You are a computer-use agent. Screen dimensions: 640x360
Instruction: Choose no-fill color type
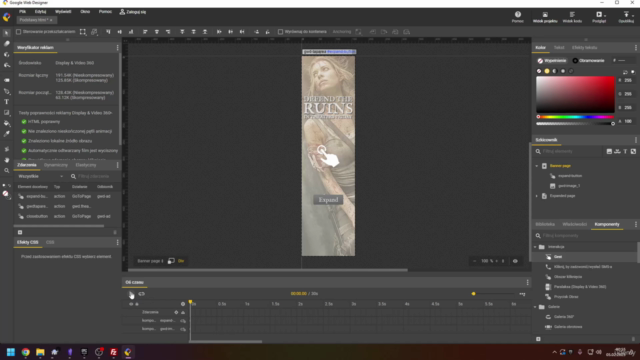[539, 71]
